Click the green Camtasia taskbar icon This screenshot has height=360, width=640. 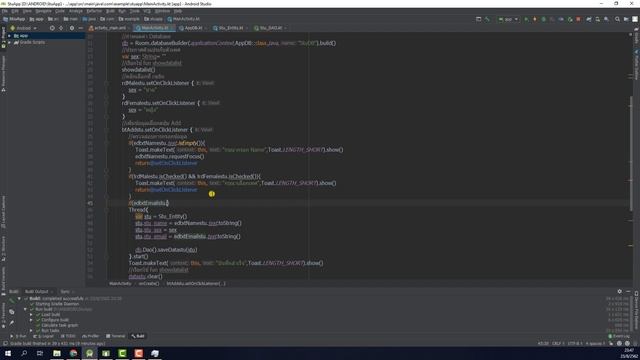pos(122,353)
